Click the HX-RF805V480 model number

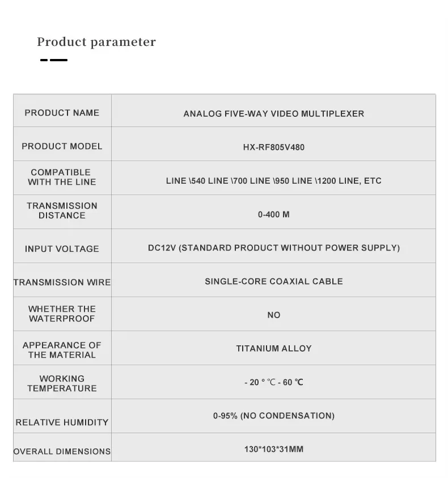pyautogui.click(x=273, y=147)
